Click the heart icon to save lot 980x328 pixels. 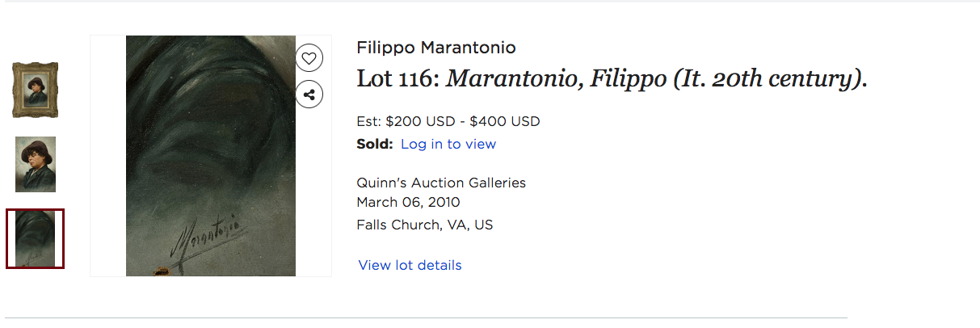[x=309, y=58]
